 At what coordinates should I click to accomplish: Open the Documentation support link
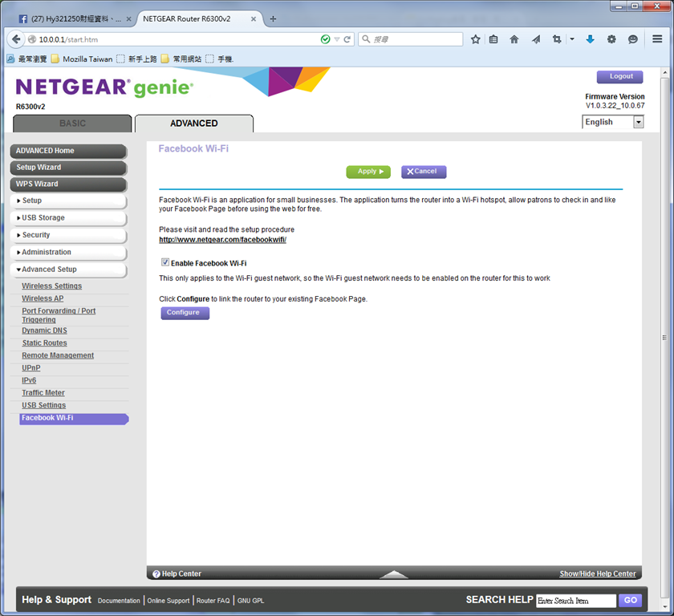point(119,601)
